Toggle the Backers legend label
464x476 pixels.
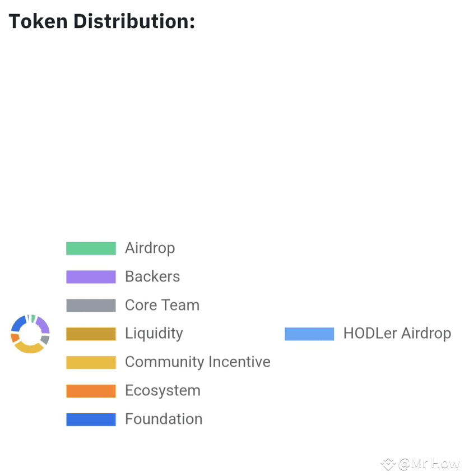(152, 276)
